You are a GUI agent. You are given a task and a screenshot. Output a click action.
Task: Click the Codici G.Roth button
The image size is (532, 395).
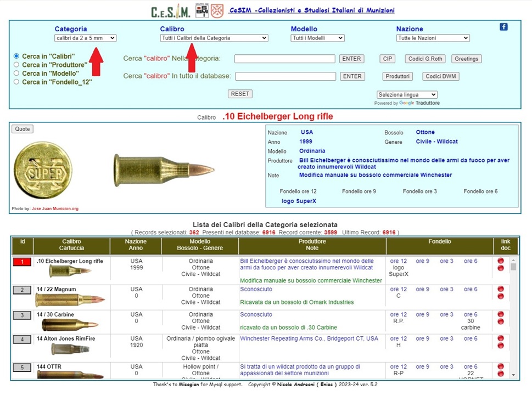(425, 59)
